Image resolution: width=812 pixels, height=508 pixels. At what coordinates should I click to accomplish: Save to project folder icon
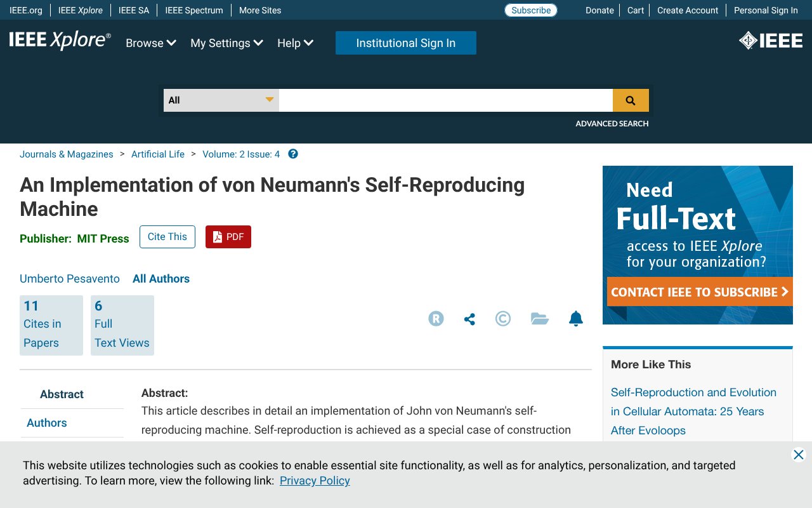pos(539,319)
